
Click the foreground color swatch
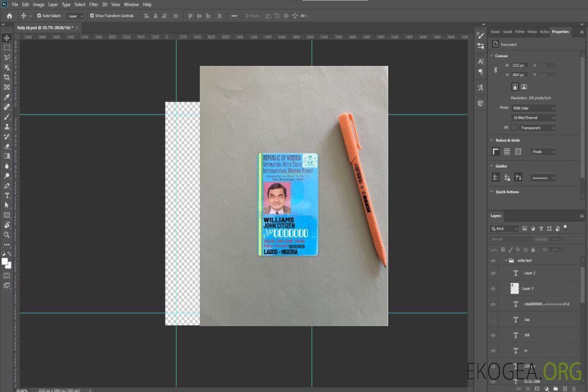[5, 261]
